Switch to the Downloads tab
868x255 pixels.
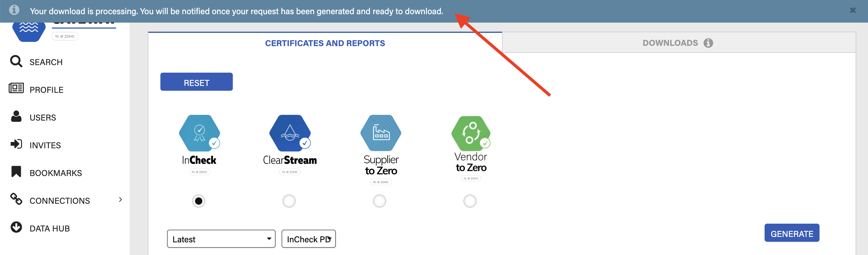pyautogui.click(x=679, y=43)
